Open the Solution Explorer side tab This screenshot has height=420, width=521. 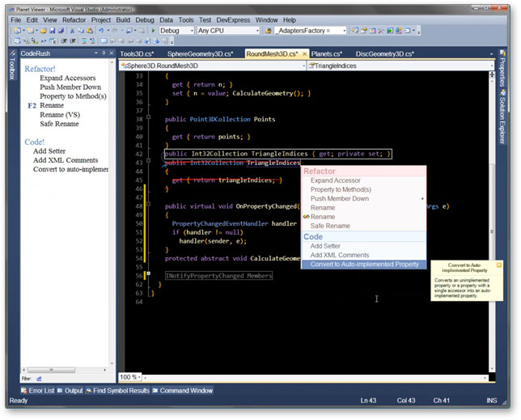click(502, 119)
